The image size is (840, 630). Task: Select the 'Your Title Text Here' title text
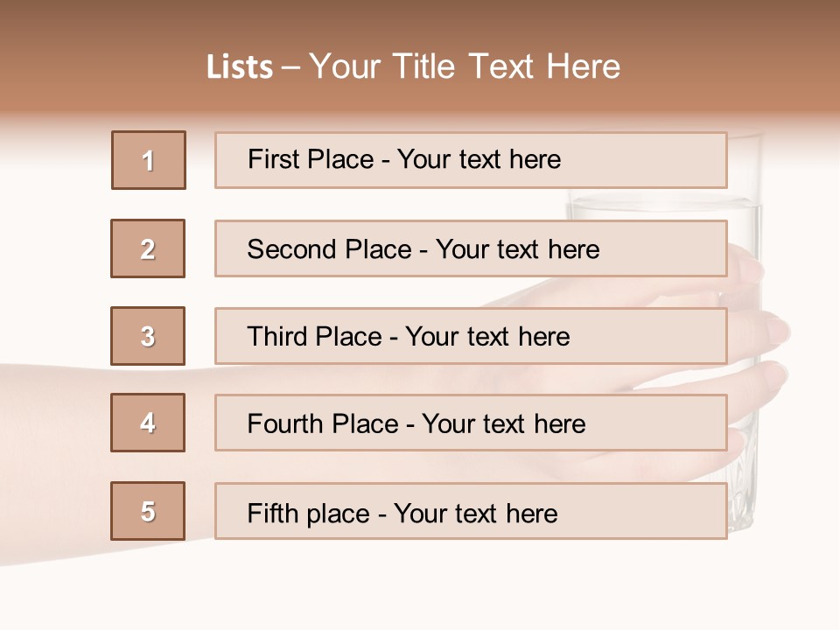465,66
